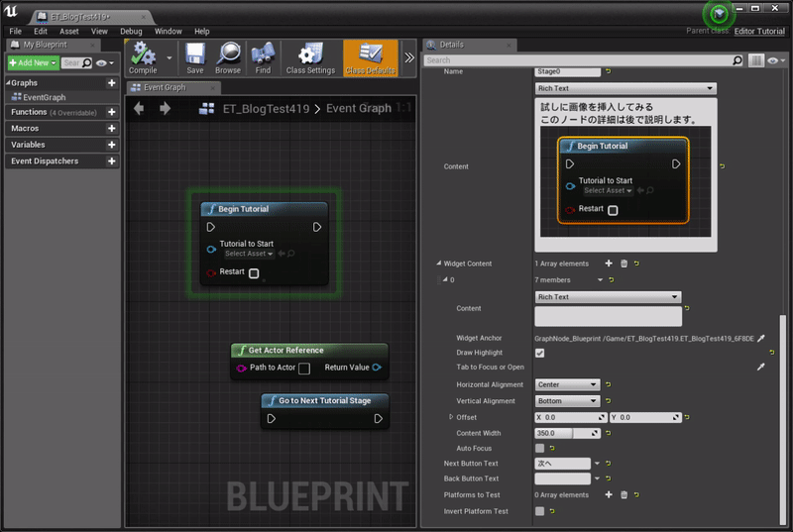Add a new graph with plus
This screenshot has height=532, width=793.
(x=112, y=83)
